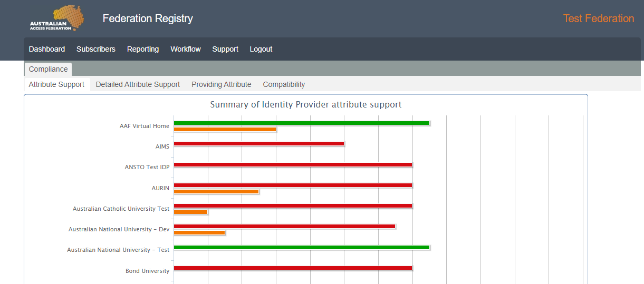The width and height of the screenshot is (644, 284).
Task: Click the ANSTO Test IDP label
Action: 147,167
